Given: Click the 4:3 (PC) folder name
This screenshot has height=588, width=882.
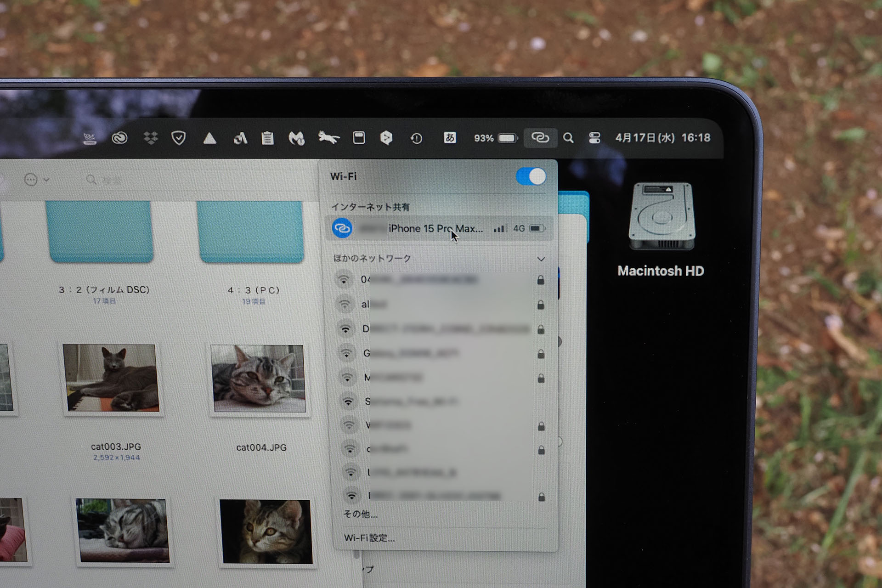Looking at the screenshot, I should coord(254,290).
